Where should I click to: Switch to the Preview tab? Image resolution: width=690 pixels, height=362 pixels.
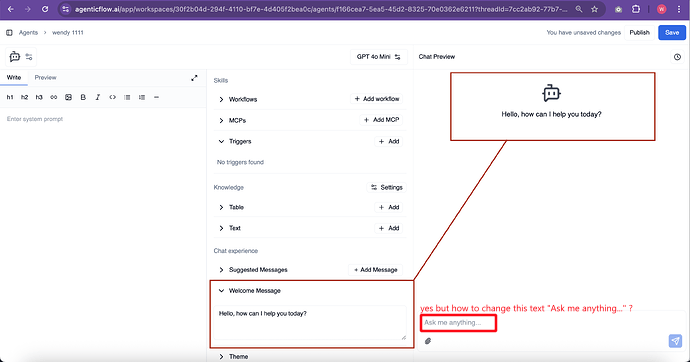tap(45, 77)
